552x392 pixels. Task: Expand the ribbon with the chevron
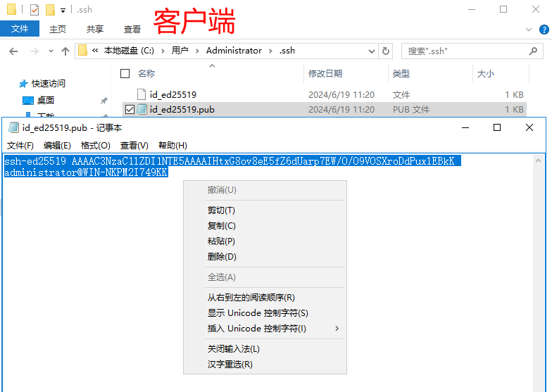tap(528, 30)
